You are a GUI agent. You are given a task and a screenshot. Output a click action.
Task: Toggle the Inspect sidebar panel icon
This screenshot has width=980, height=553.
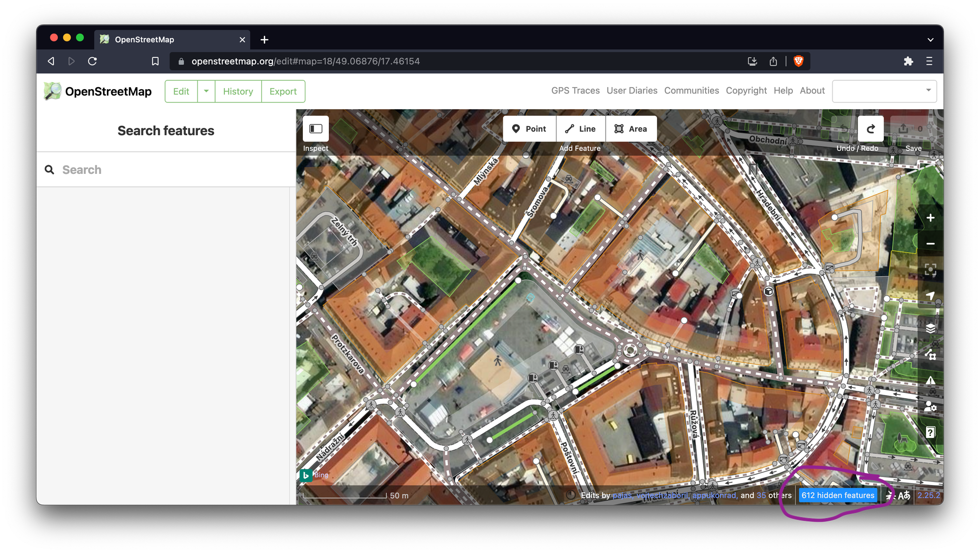316,129
